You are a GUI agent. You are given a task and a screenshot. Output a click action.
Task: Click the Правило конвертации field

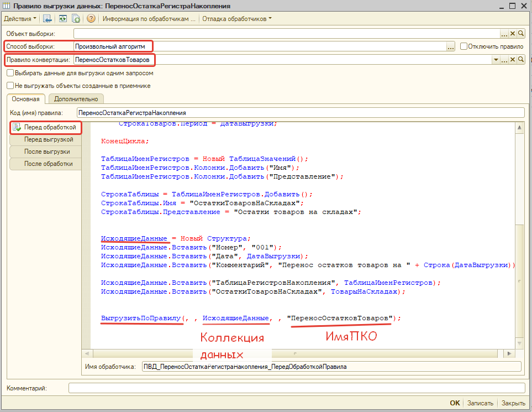pyautogui.click(x=282, y=60)
